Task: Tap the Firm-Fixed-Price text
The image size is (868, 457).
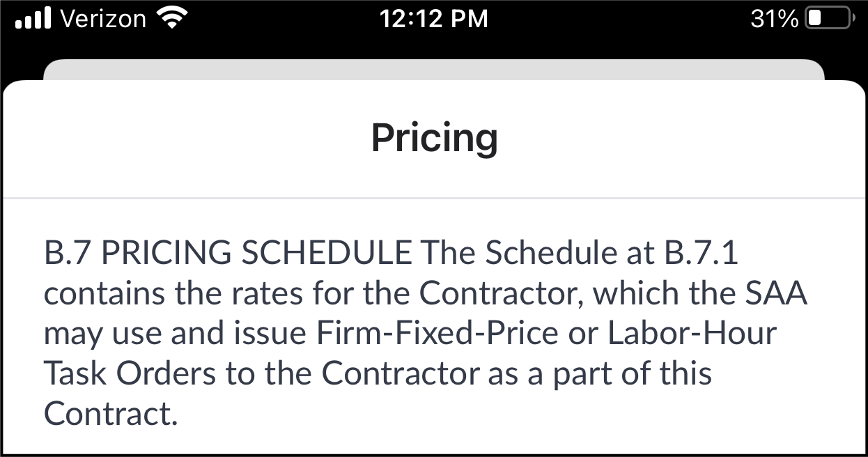Action: click(x=437, y=334)
